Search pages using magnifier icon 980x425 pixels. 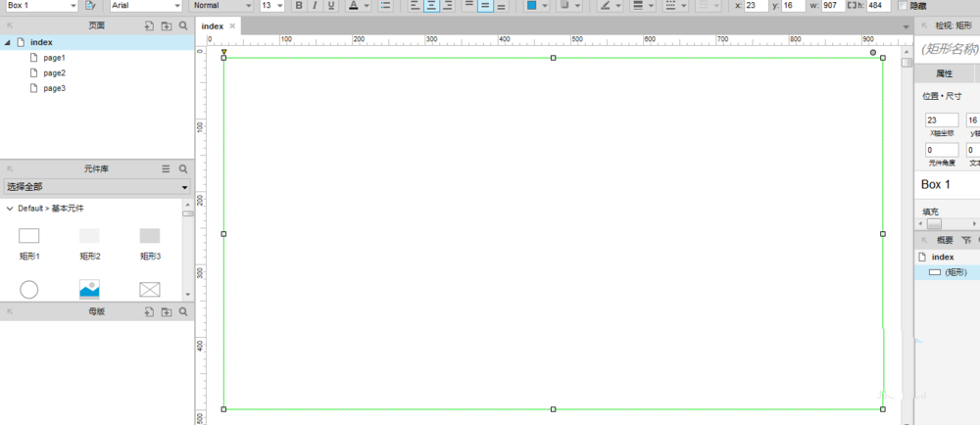pos(182,25)
